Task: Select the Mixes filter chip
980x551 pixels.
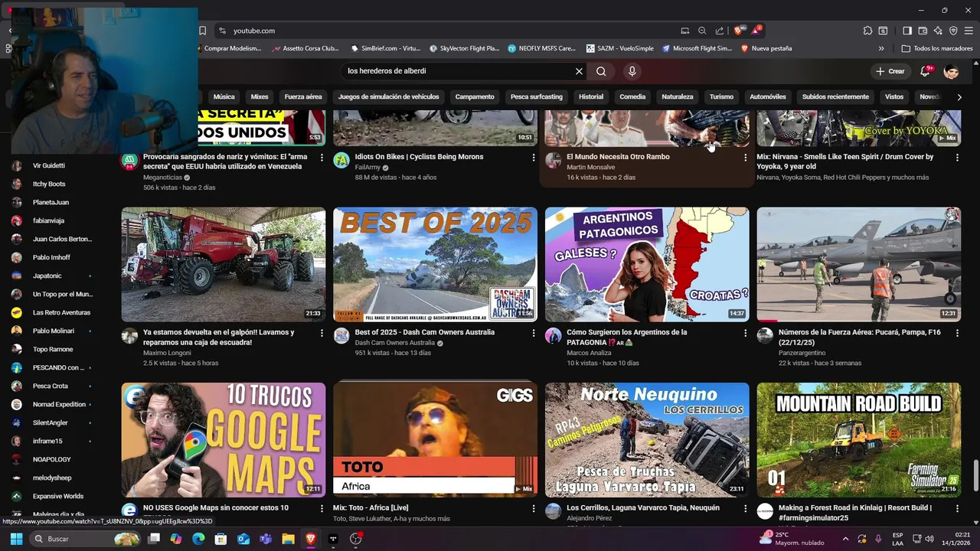Action: [260, 97]
